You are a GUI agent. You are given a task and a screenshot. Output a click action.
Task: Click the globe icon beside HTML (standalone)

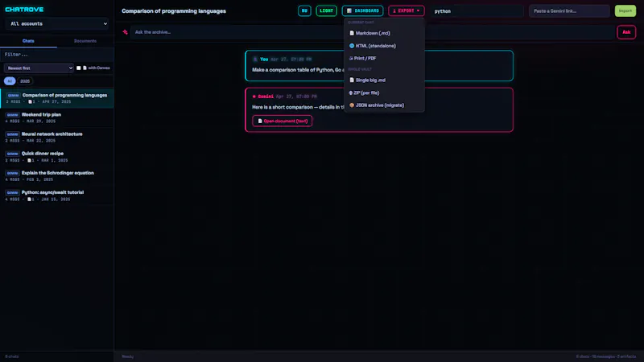pos(352,46)
